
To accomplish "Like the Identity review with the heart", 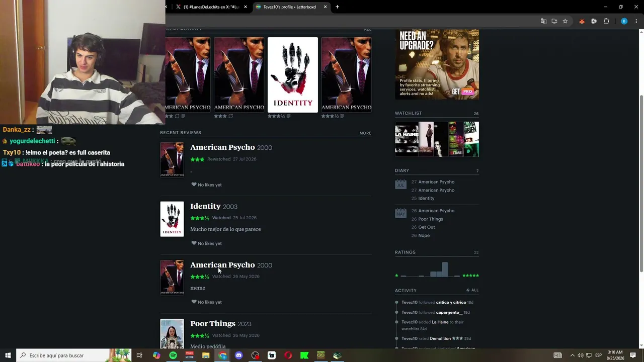I will coord(194,243).
